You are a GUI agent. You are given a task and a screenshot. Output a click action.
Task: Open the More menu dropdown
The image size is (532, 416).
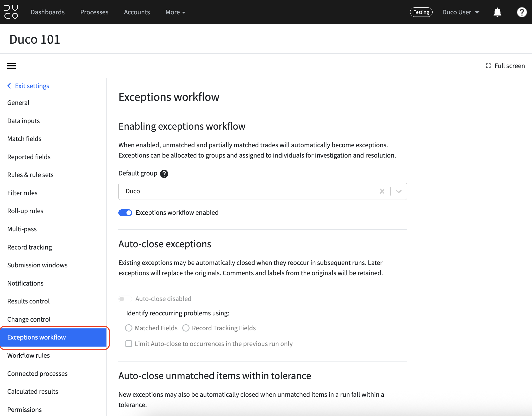[x=176, y=12]
